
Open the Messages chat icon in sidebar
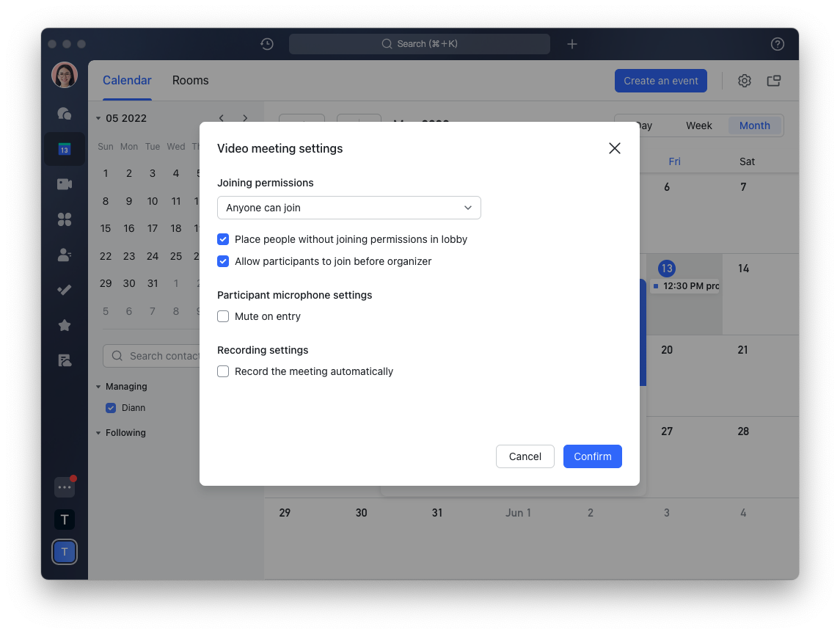tap(65, 113)
